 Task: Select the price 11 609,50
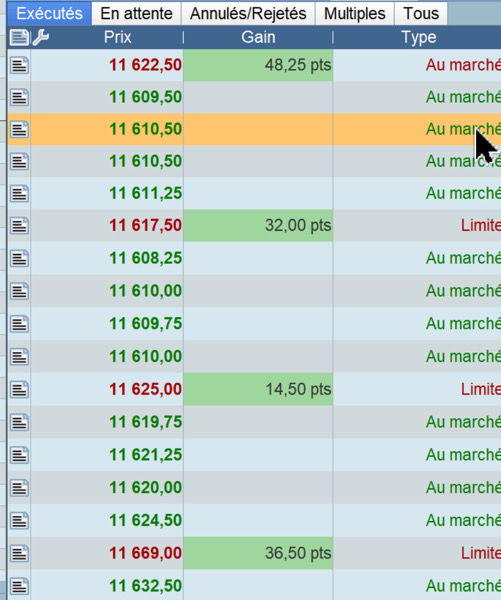pyautogui.click(x=145, y=97)
